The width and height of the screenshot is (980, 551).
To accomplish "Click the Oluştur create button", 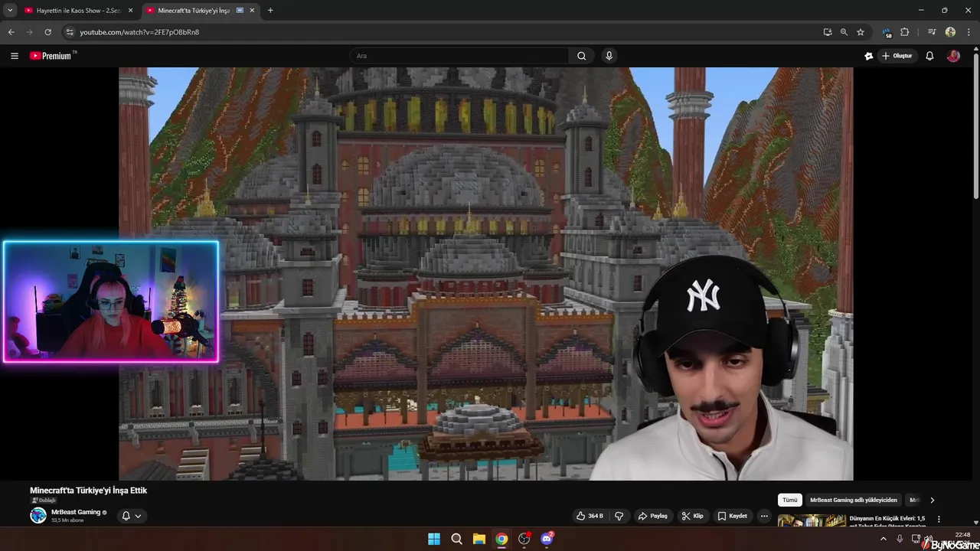I will 897,56.
